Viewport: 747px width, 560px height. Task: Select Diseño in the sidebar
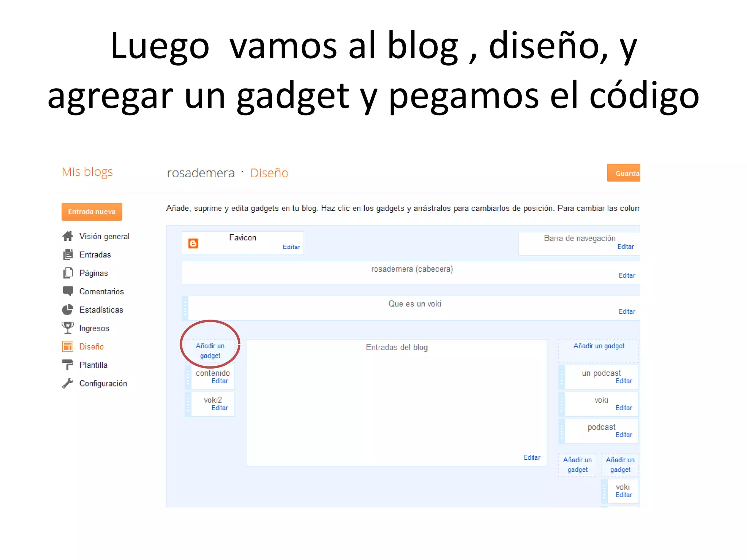[92, 346]
